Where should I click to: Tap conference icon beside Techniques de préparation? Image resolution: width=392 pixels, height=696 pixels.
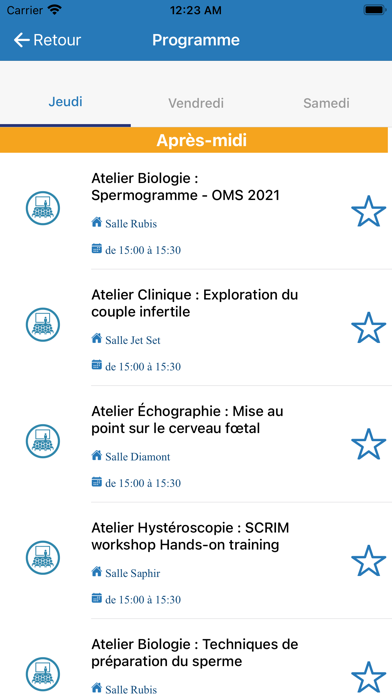[43, 674]
